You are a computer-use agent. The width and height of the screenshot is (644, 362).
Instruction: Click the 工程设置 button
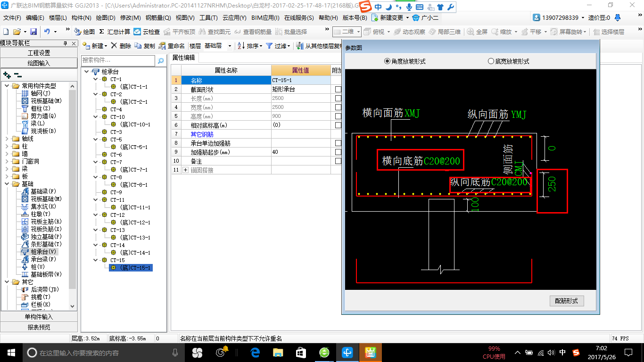pyautogui.click(x=39, y=53)
